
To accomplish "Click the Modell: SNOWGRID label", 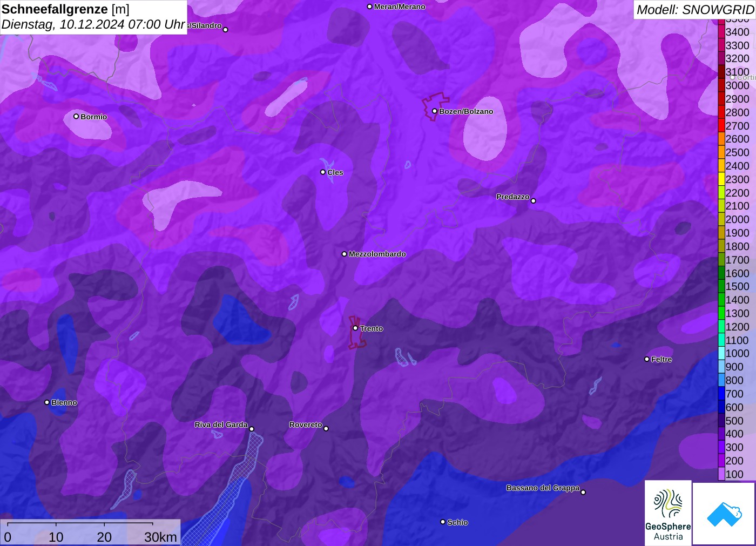I will (x=695, y=10).
